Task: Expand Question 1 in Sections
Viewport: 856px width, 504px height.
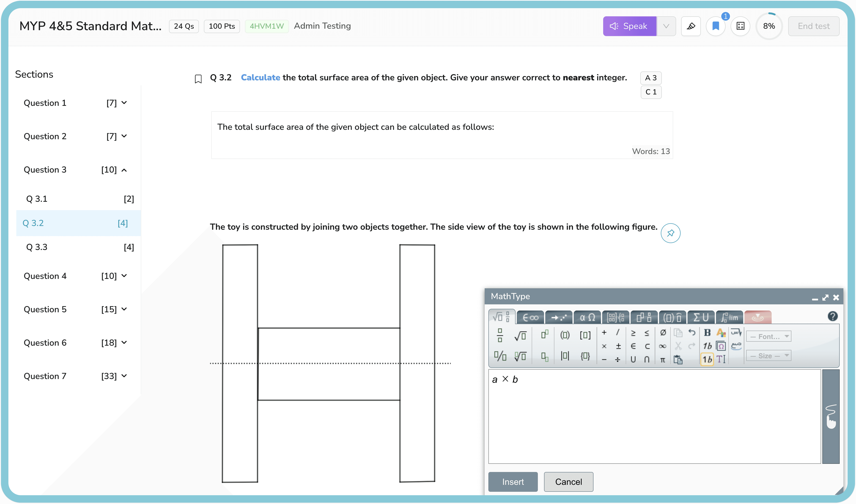Action: 124,103
